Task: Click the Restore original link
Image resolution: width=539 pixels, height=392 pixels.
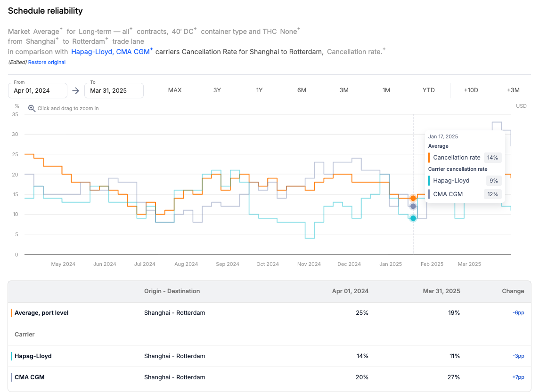Action: (x=47, y=62)
